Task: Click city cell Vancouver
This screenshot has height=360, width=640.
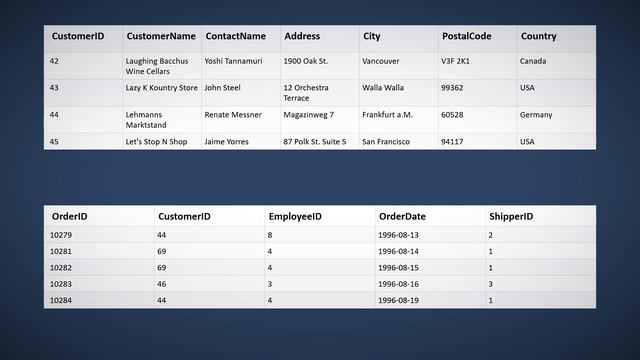Action: (380, 61)
